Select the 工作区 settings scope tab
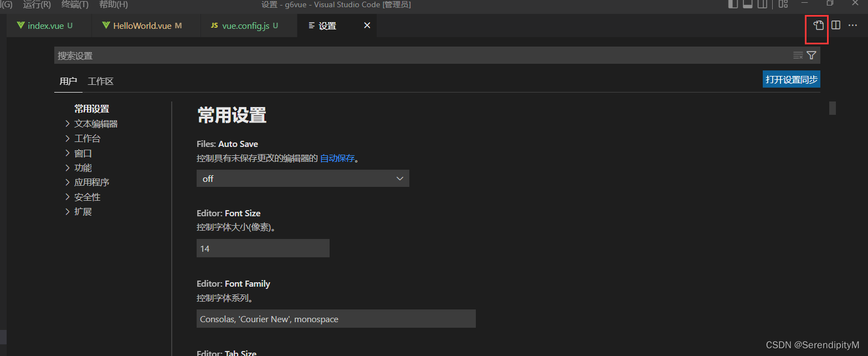 (100, 81)
